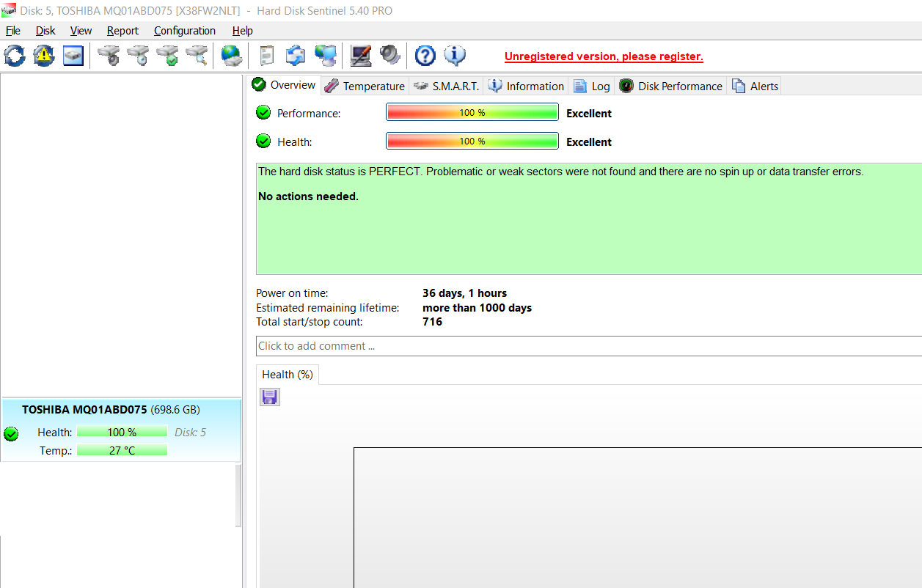The image size is (922, 588).
Task: Click the green status icon in disk list
Action: (x=11, y=434)
